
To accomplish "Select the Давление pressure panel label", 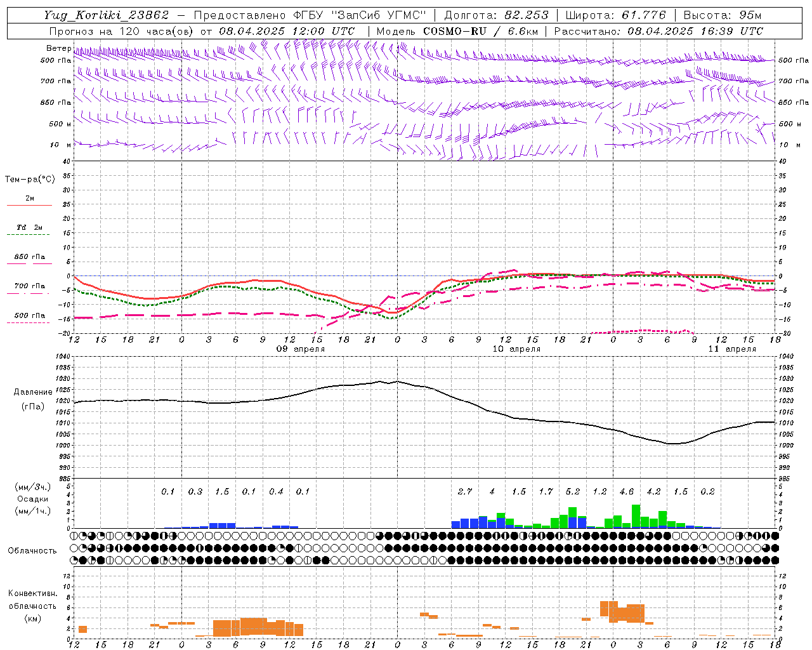I will 33,392.
